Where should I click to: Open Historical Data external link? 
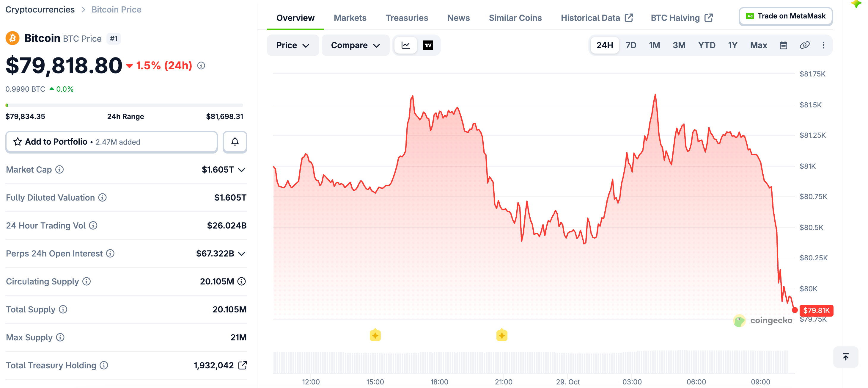[597, 18]
